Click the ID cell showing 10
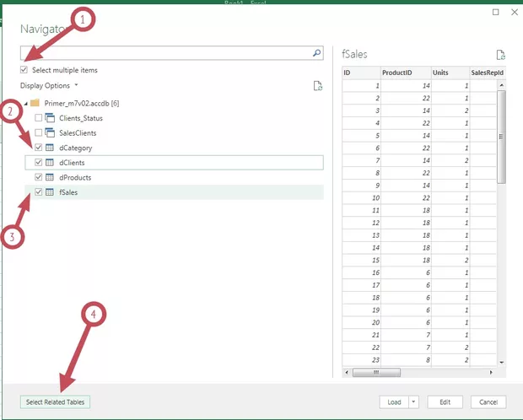The height and width of the screenshot is (420, 523). point(362,198)
